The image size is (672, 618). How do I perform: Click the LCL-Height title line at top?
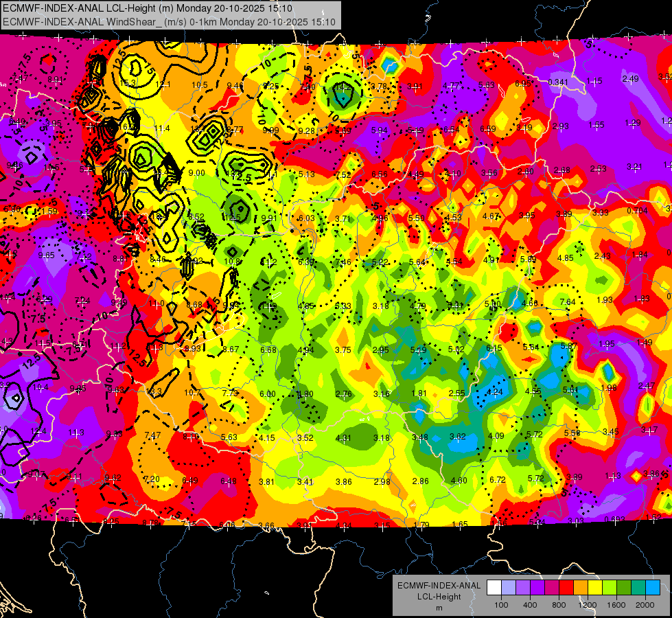coord(148,8)
